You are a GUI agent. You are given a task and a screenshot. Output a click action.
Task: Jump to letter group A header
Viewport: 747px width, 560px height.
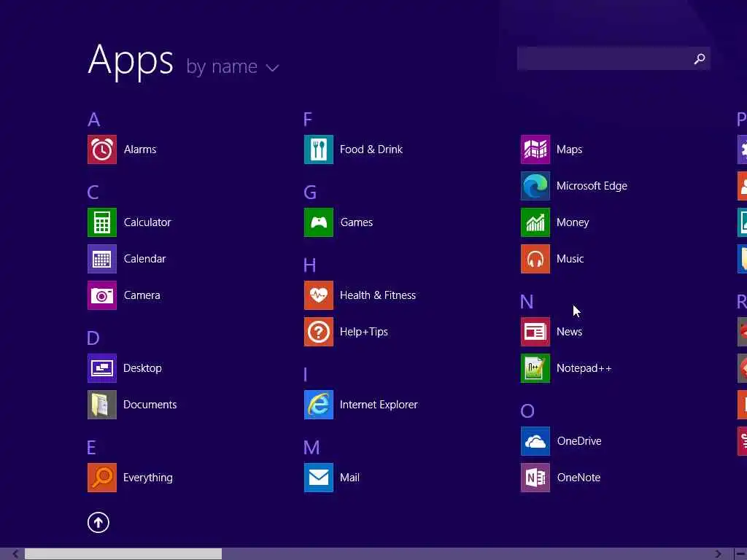click(94, 120)
